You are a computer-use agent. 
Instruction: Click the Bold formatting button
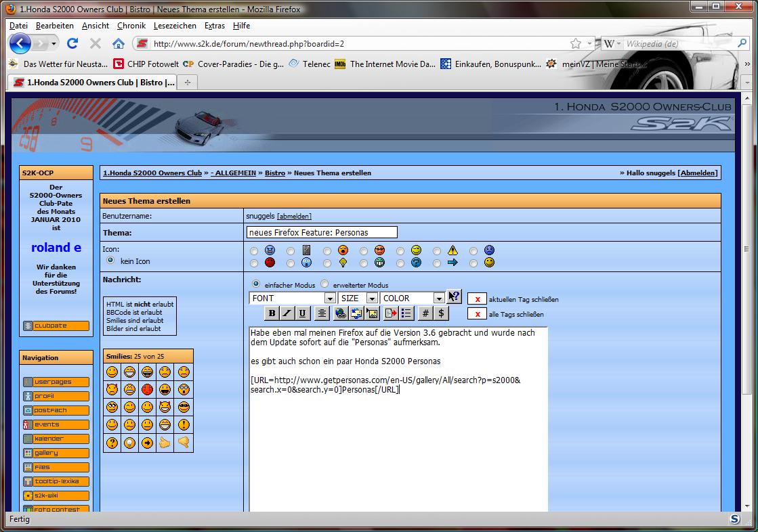[272, 313]
